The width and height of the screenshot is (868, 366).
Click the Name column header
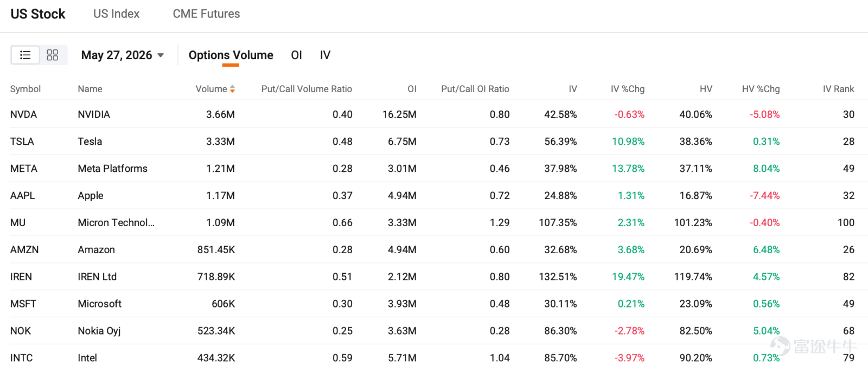click(90, 89)
